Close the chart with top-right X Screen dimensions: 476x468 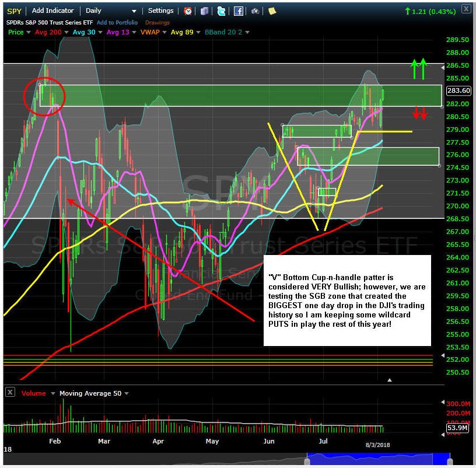click(466, 9)
